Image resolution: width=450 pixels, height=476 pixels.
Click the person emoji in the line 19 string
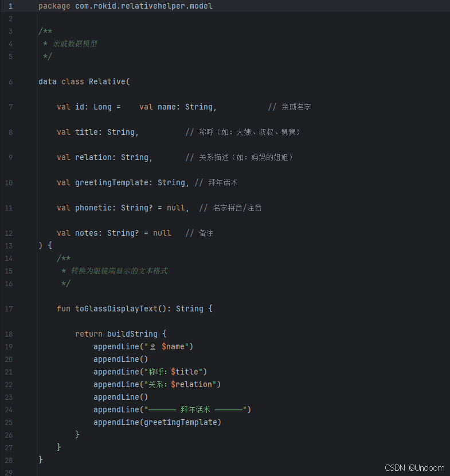[153, 347]
